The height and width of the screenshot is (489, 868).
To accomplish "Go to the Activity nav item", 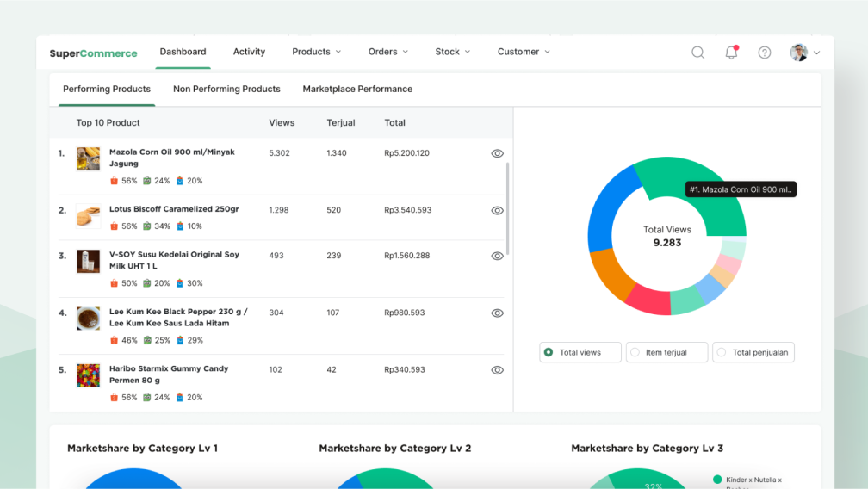I will [x=249, y=52].
